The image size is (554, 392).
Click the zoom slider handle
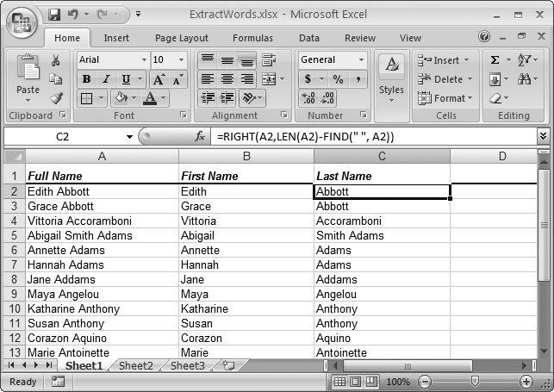pos(476,382)
